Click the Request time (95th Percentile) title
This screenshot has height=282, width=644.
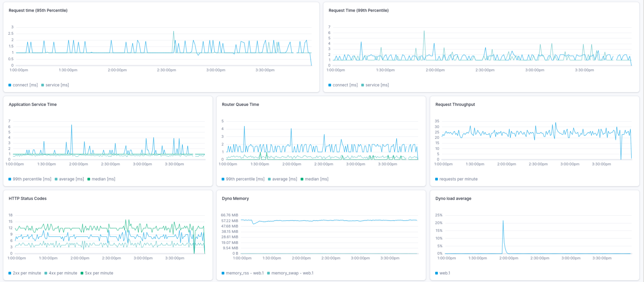click(38, 10)
